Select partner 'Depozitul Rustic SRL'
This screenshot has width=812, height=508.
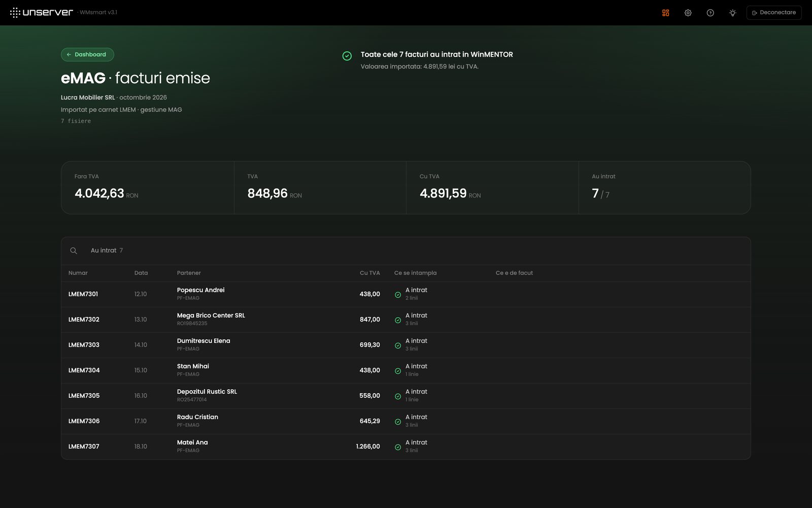point(207,392)
